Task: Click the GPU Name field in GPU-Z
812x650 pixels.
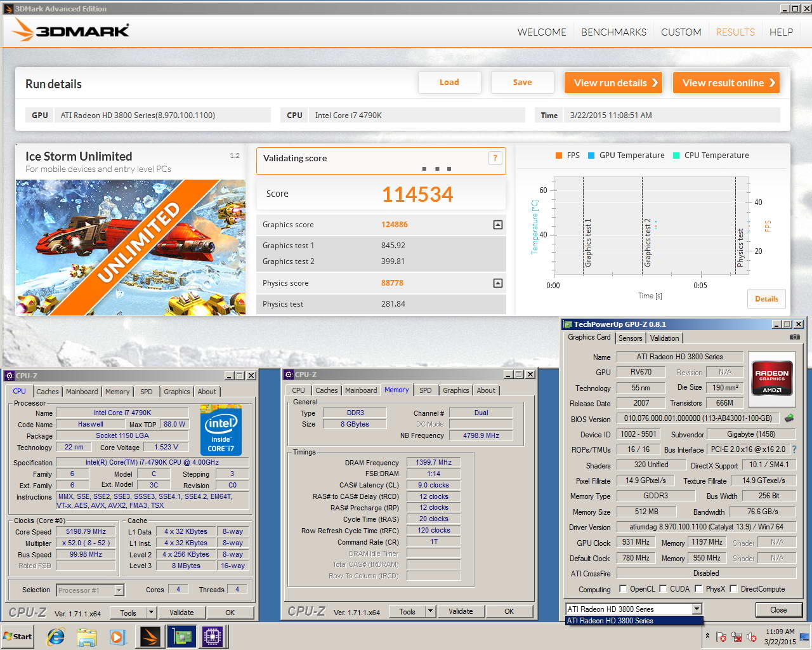Action: (x=679, y=357)
